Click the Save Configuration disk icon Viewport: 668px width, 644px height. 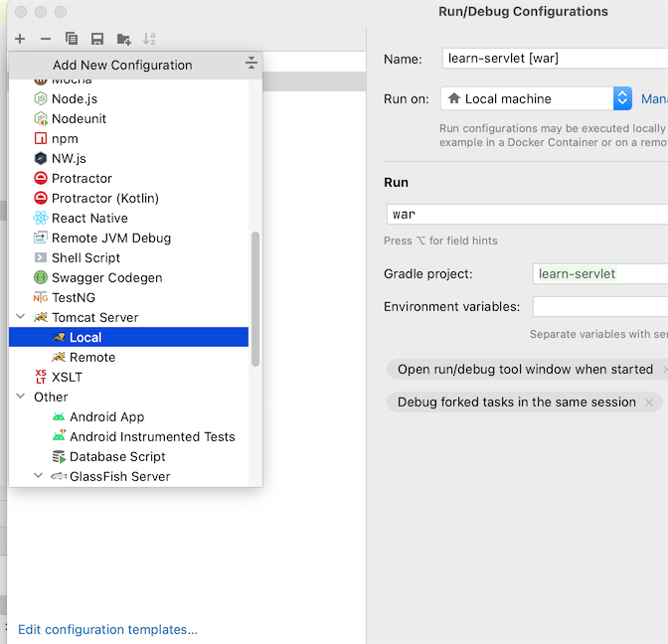(x=97, y=39)
